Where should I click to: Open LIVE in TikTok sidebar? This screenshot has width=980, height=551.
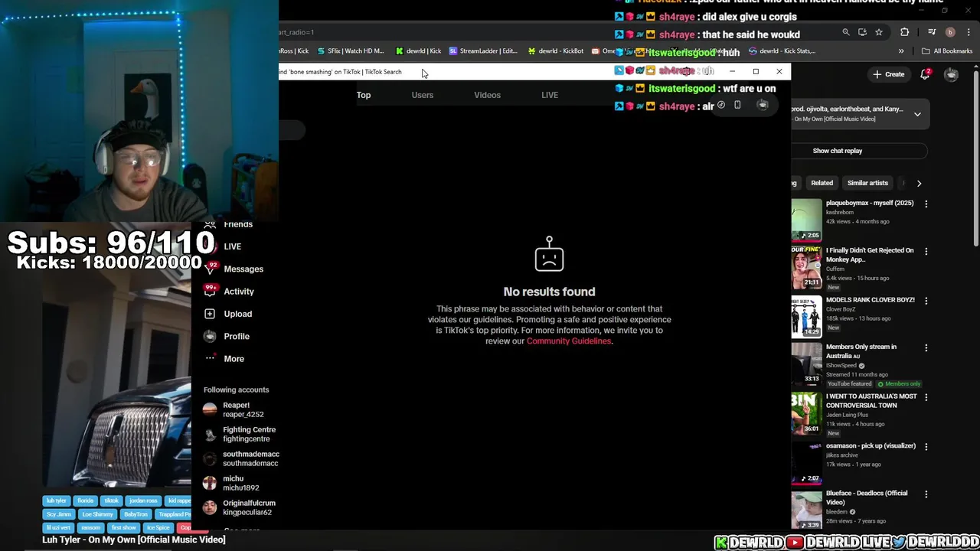tap(233, 246)
